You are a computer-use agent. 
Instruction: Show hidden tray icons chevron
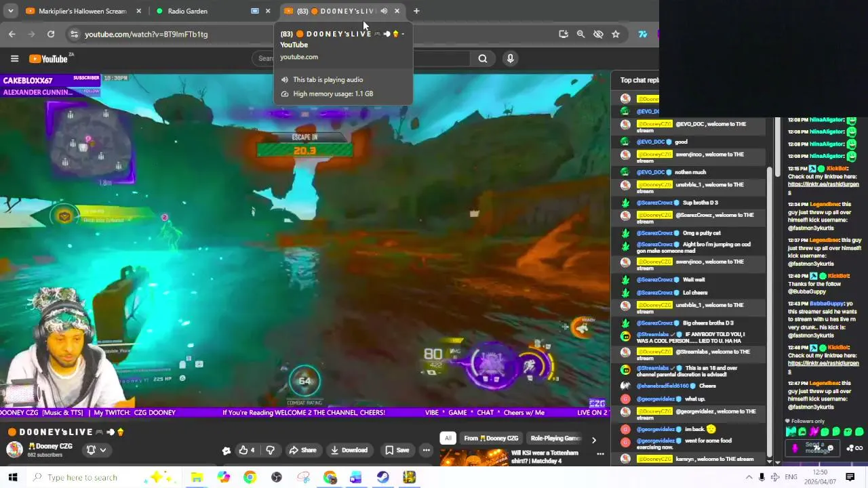(x=749, y=477)
